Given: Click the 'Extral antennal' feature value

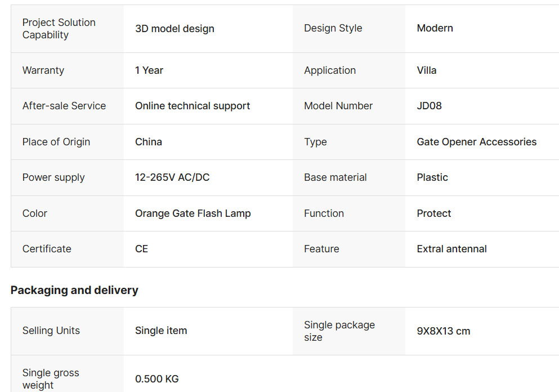Looking at the screenshot, I should pyautogui.click(x=451, y=249).
